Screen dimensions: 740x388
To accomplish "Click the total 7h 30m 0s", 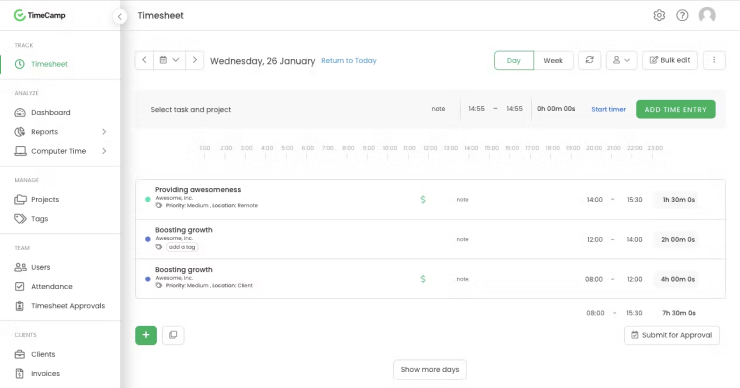I will 679,313.
